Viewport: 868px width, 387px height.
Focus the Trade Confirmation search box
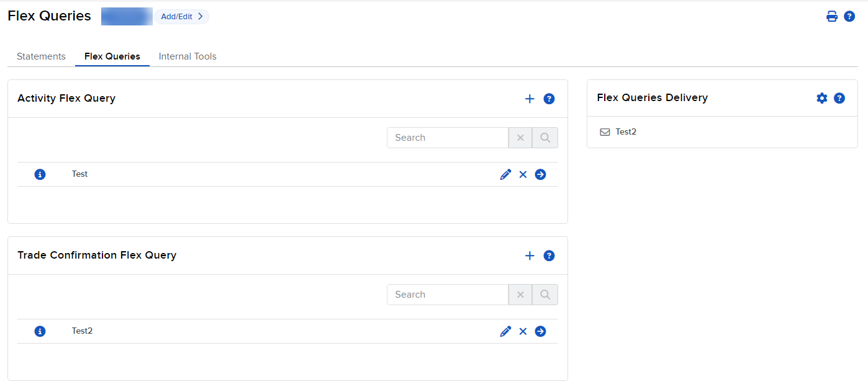coord(448,295)
